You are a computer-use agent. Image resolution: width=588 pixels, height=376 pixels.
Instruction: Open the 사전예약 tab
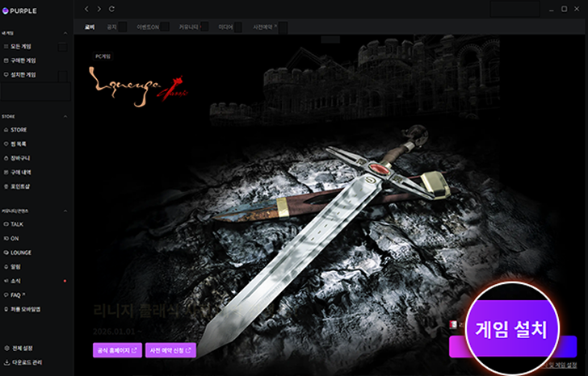pyautogui.click(x=265, y=27)
